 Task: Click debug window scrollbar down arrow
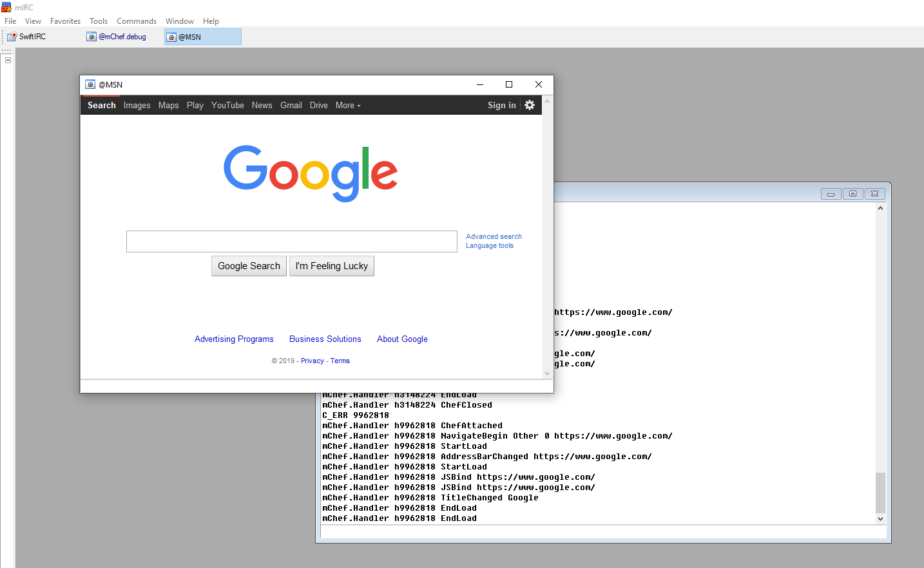tap(880, 518)
